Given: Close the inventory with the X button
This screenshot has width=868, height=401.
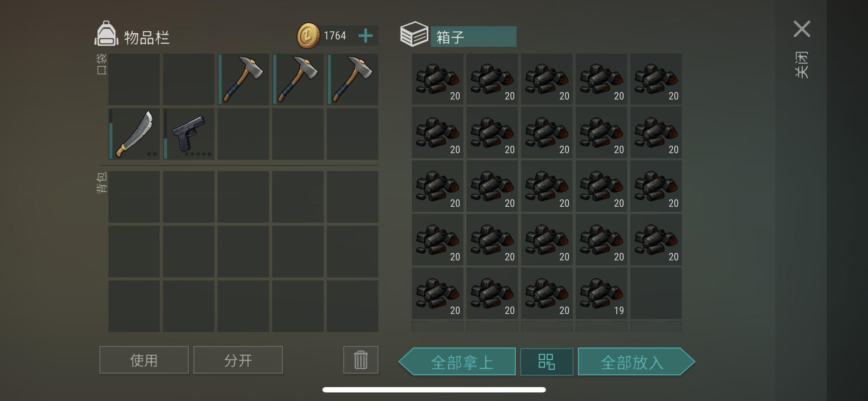Looking at the screenshot, I should (x=802, y=29).
